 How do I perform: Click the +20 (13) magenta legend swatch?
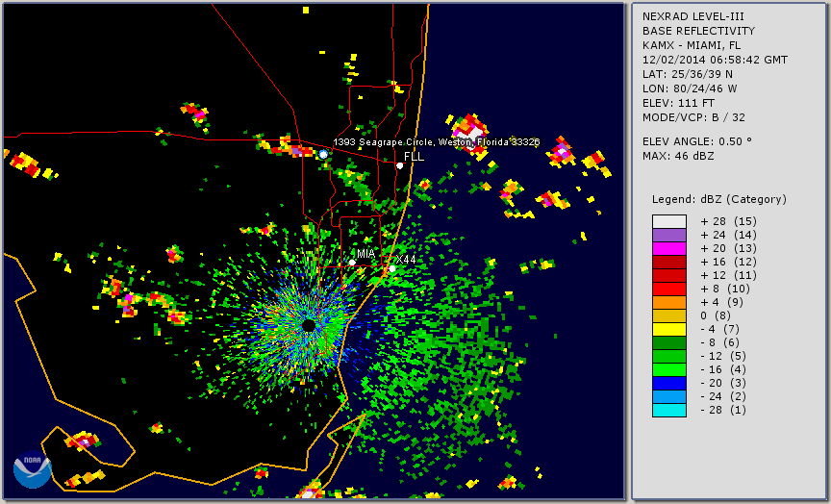(x=669, y=248)
